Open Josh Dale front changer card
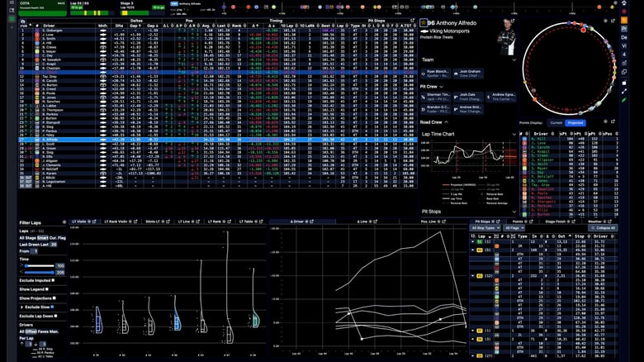Screen dimensions: 644x362 pos(468,97)
